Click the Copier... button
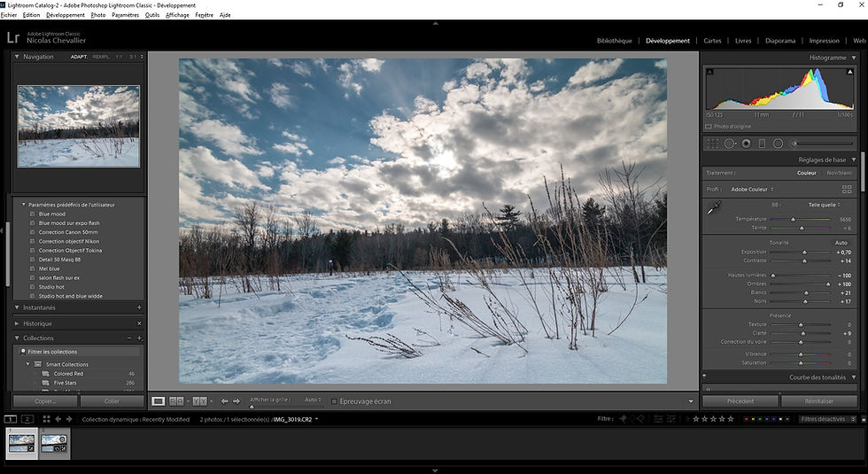Viewport: 868px width, 474px height. pos(45,400)
